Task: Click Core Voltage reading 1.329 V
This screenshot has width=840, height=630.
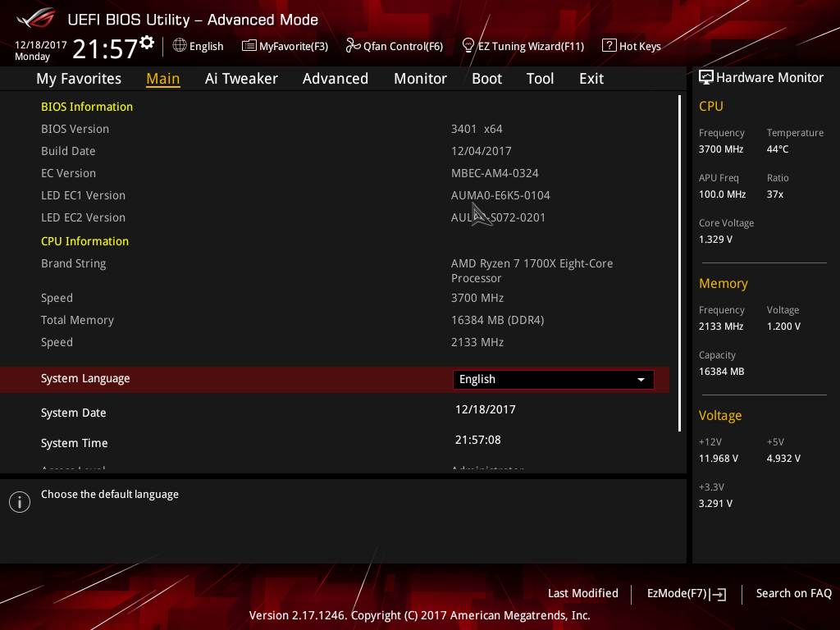Action: pyautogui.click(x=715, y=240)
